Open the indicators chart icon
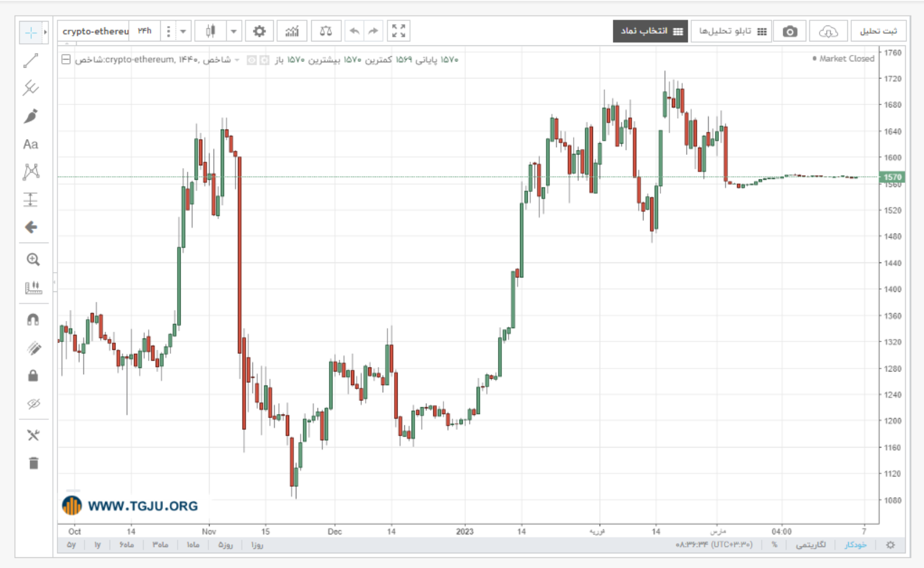This screenshot has width=924, height=568. (292, 31)
